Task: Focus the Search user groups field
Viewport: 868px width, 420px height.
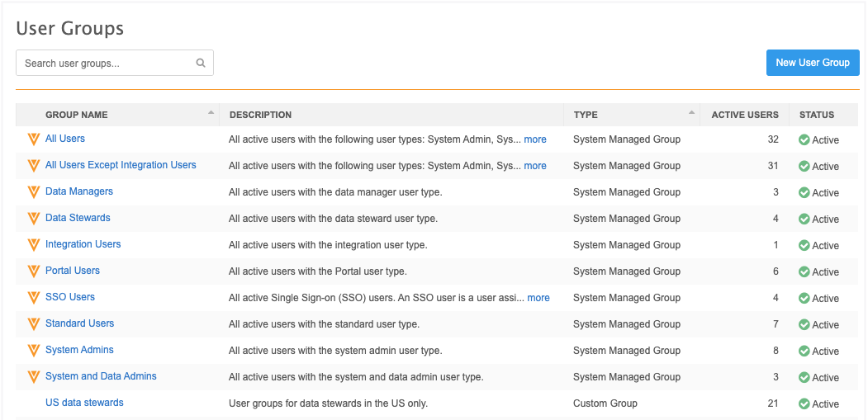Action: pyautogui.click(x=107, y=63)
